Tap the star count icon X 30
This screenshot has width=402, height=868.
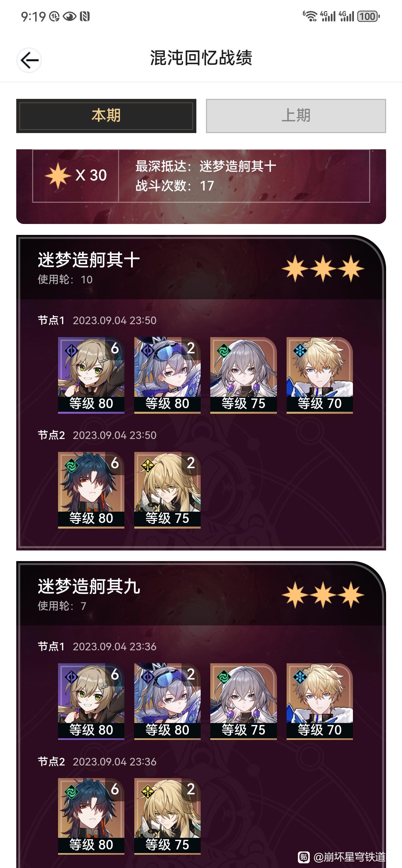pyautogui.click(x=58, y=175)
